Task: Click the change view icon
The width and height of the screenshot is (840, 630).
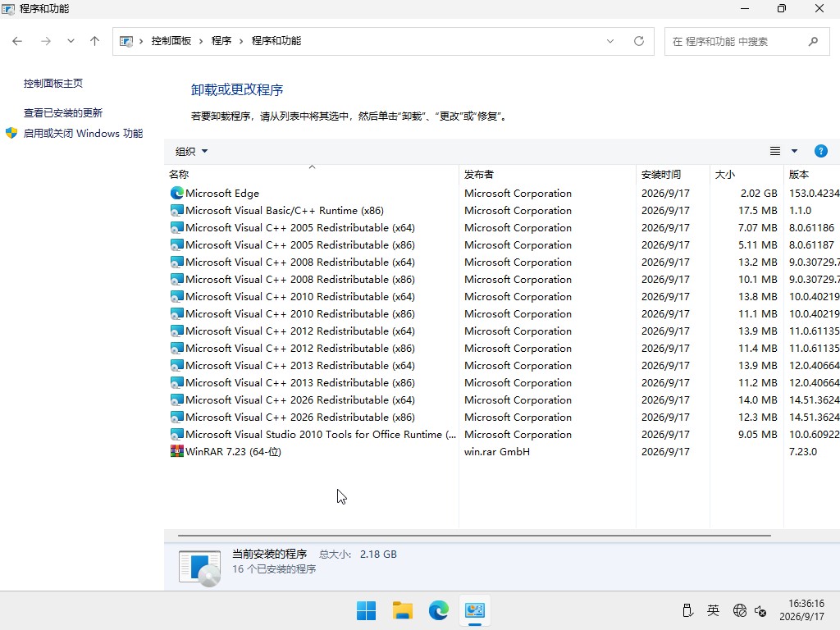Action: pos(774,151)
